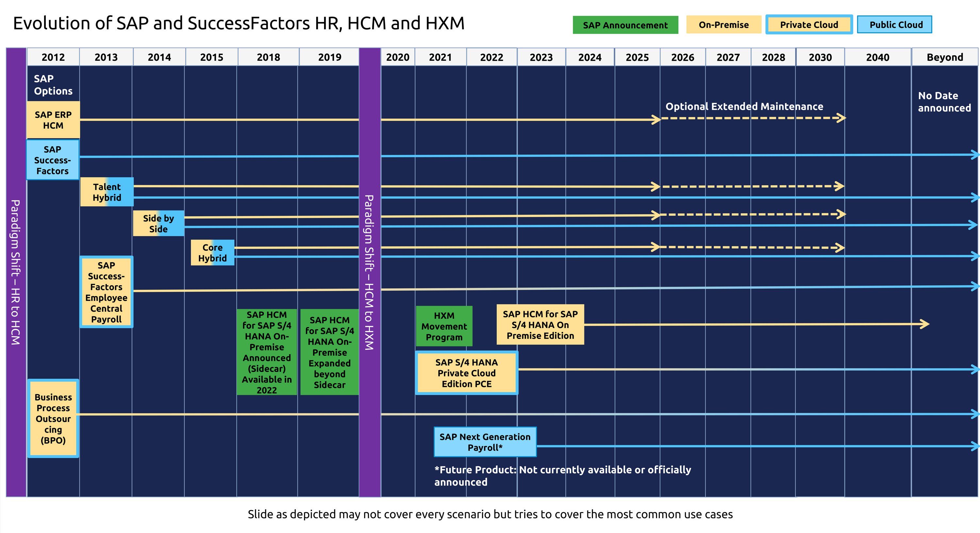Expand the Beyond column header
The height and width of the screenshot is (533, 980).
[945, 57]
